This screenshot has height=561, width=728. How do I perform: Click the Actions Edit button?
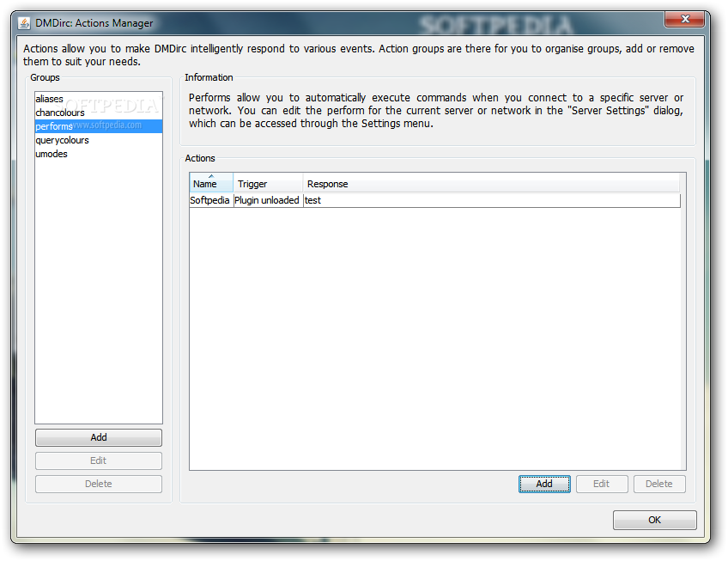(602, 484)
